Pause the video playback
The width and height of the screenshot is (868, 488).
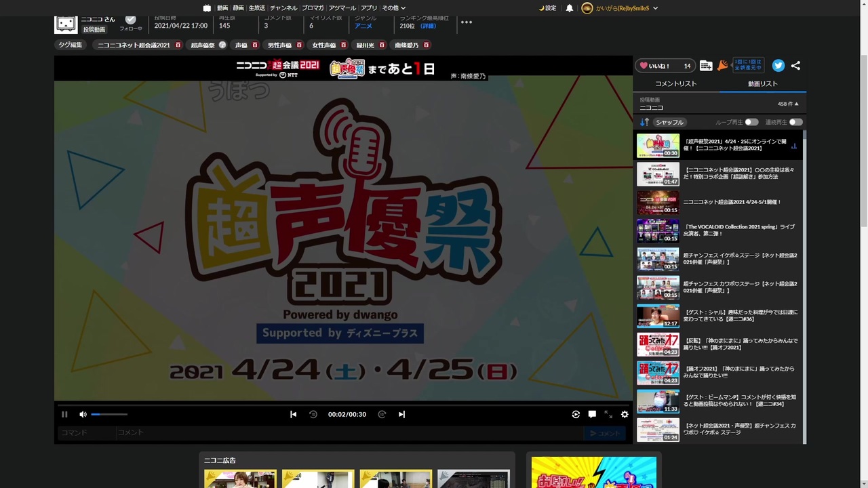pos(64,414)
